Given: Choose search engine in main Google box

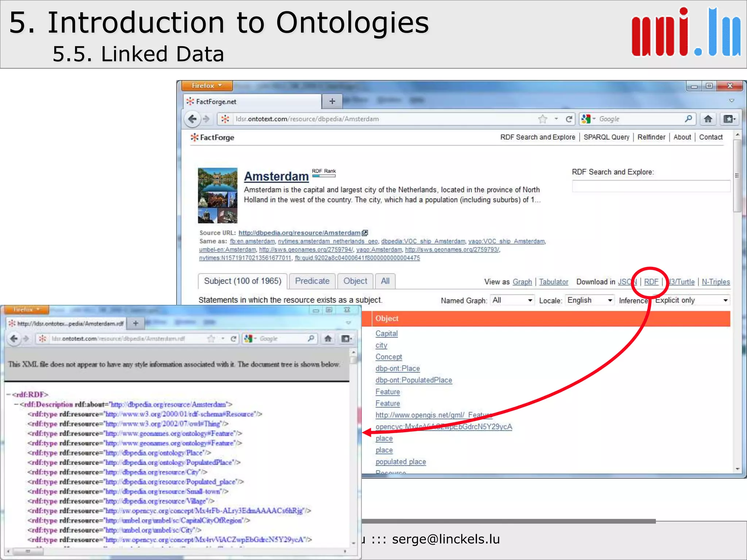Looking at the screenshot, I should click(588, 119).
